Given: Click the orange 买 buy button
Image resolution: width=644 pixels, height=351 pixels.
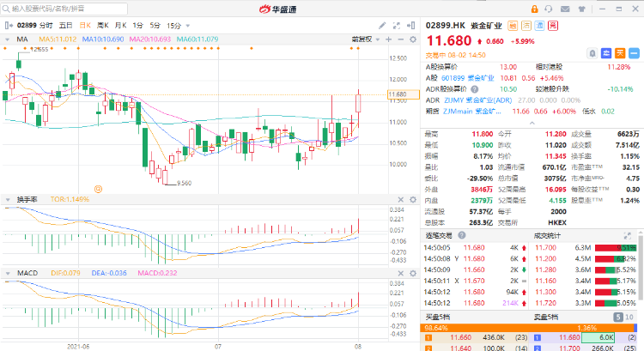Looking at the screenshot, I should pyautogui.click(x=620, y=53).
